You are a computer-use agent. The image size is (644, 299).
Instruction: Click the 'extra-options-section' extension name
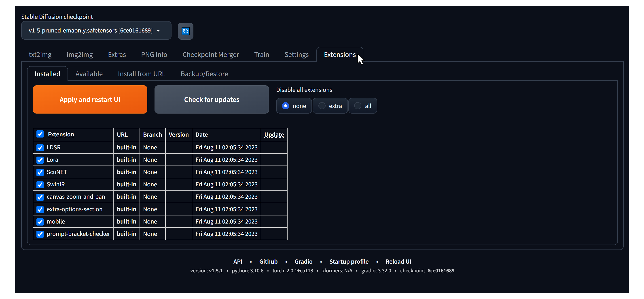[74, 209]
